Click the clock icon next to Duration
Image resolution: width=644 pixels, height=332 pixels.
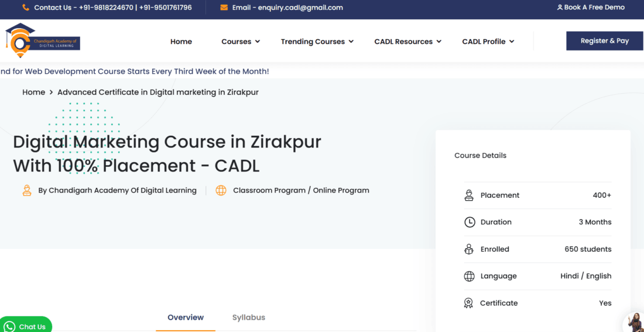469,223
